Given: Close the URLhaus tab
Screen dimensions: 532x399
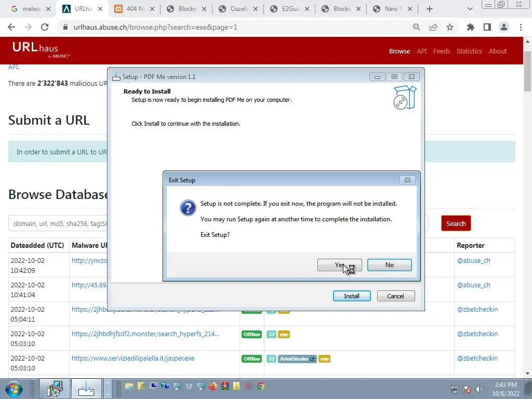Looking at the screenshot, I should (100, 9).
